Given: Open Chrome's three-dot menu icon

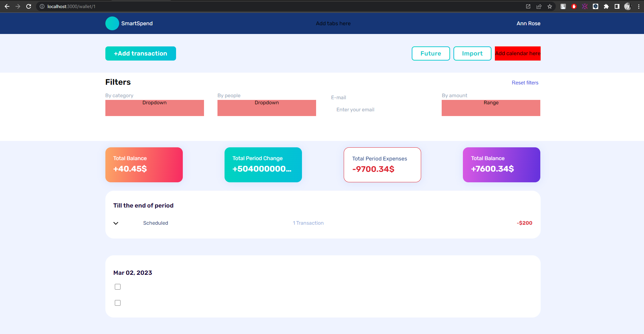Looking at the screenshot, I should tap(639, 6).
